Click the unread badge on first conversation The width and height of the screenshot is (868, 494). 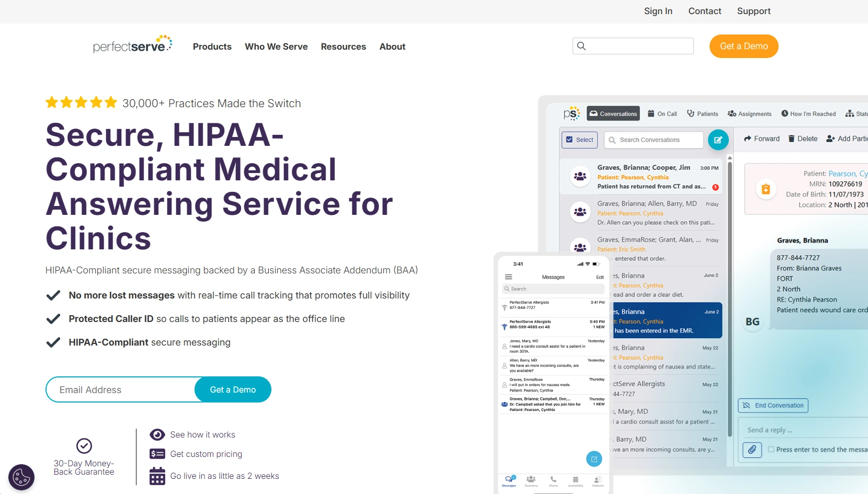click(x=715, y=187)
